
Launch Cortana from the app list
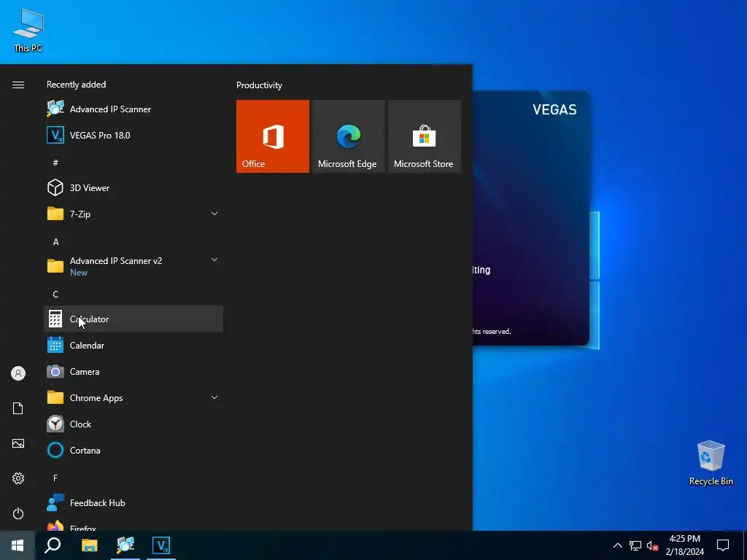133,450
